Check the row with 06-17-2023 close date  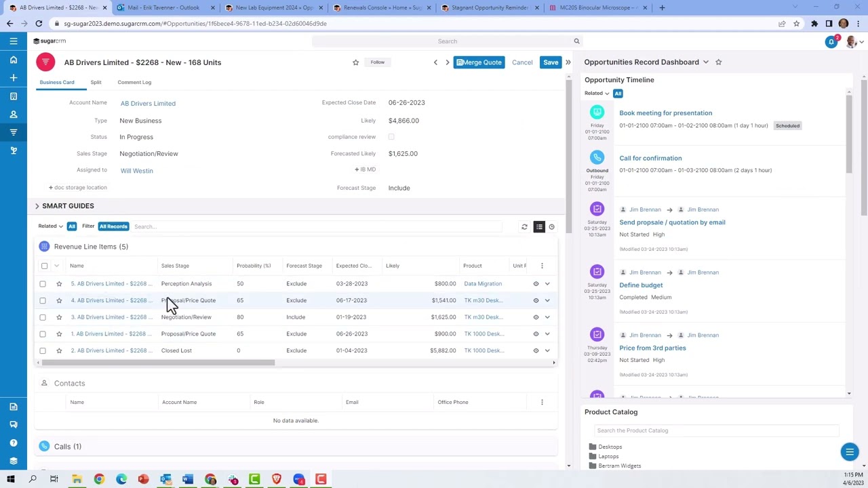point(43,300)
